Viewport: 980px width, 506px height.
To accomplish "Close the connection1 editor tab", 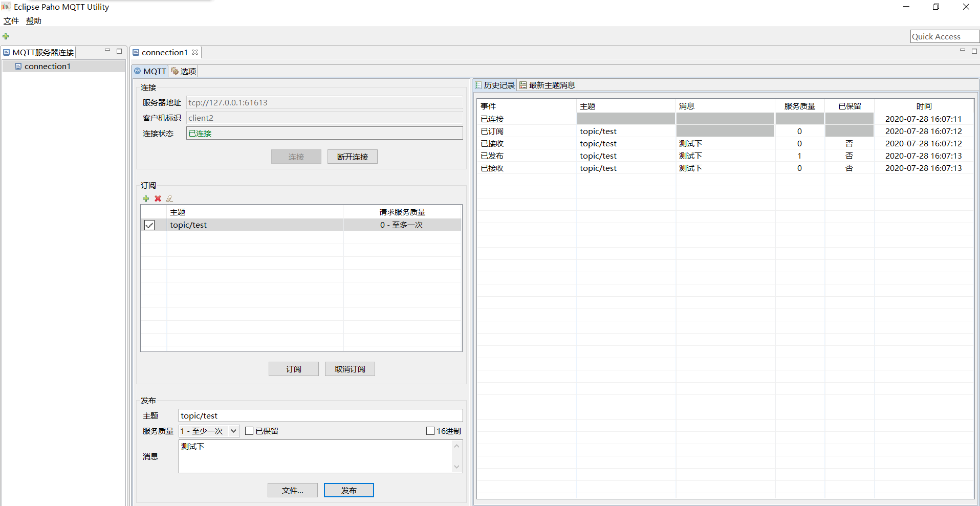I will [195, 52].
